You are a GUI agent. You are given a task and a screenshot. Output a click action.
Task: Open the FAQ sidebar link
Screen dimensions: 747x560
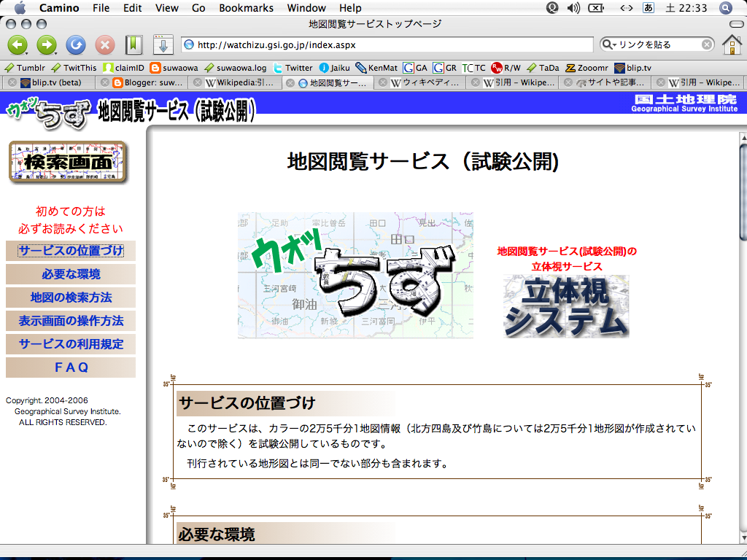(x=71, y=367)
